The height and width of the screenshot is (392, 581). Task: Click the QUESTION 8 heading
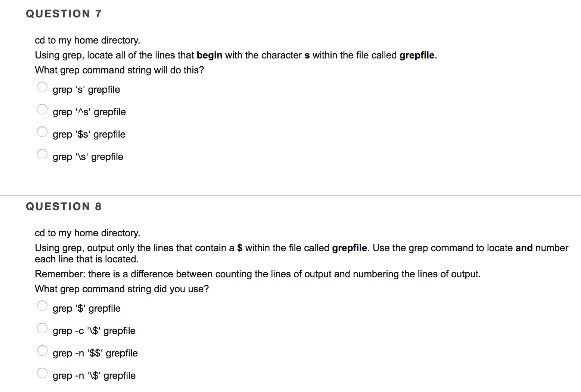coord(64,207)
